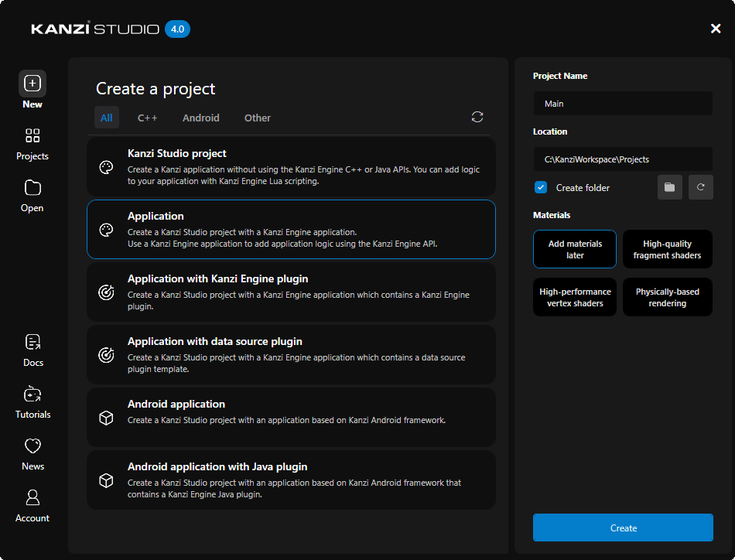Open the Account sidebar icon
735x560 pixels.
(x=32, y=497)
